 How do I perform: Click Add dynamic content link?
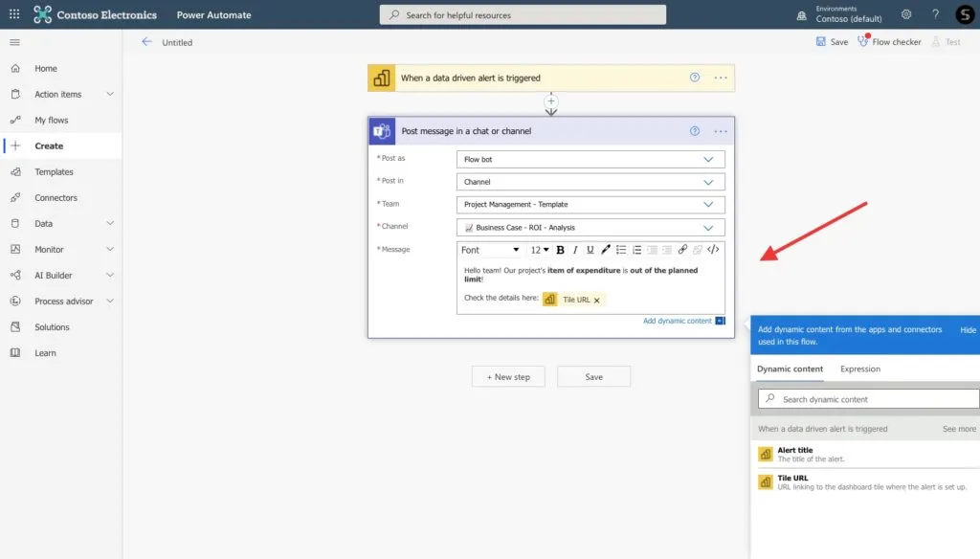click(677, 321)
